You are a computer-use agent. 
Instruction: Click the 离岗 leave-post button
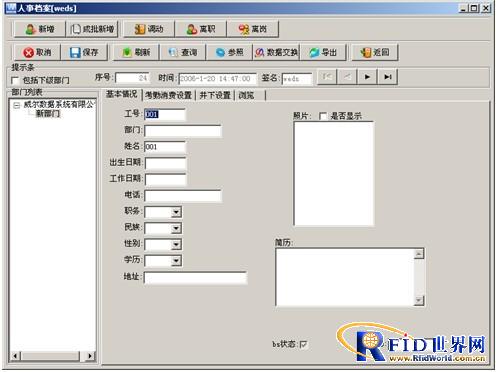coord(252,29)
